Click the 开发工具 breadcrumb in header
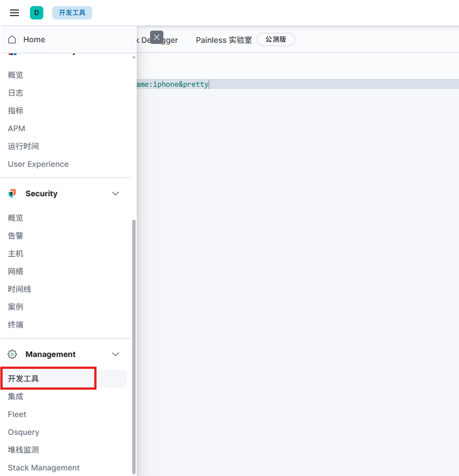Screen dimensions: 459x476 coord(72,13)
